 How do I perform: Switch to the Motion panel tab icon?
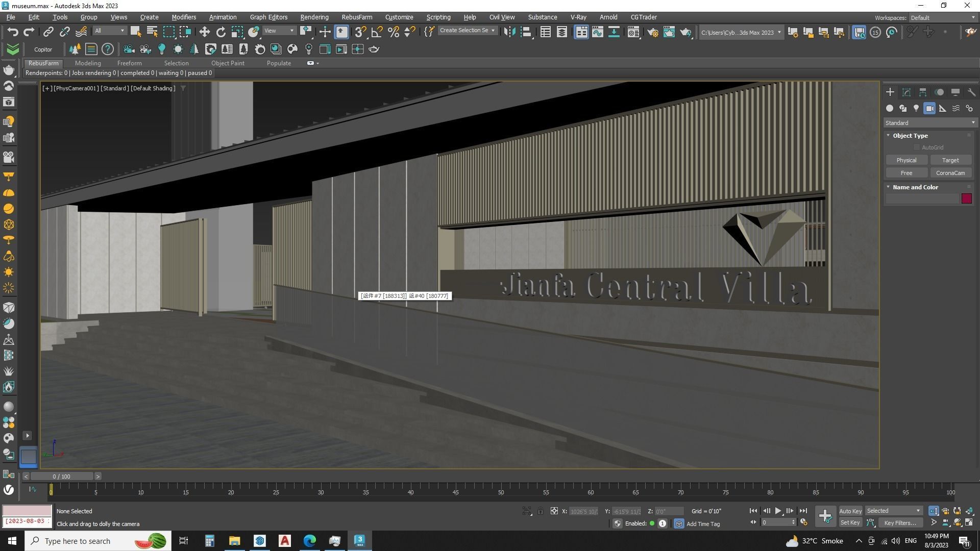tap(939, 92)
